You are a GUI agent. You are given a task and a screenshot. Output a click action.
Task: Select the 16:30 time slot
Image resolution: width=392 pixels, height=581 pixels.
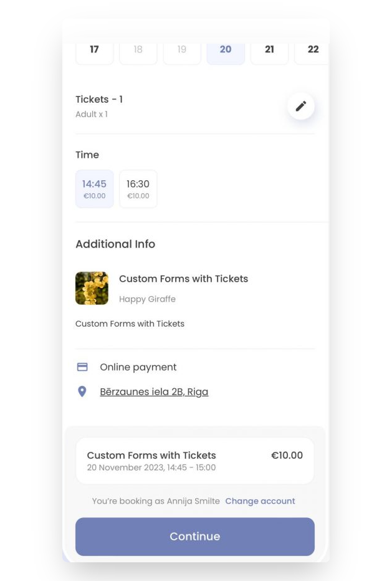coord(138,189)
